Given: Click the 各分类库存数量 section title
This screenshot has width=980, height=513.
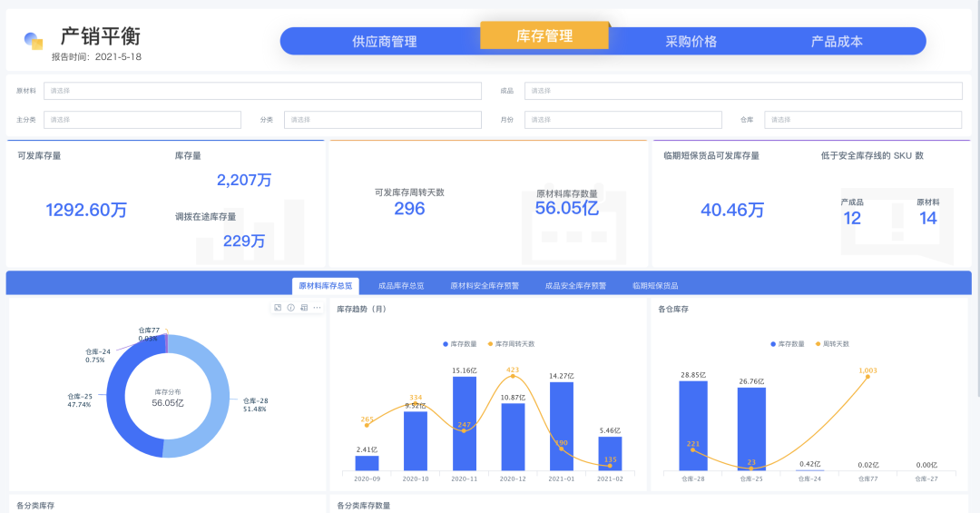Looking at the screenshot, I should pos(364,506).
